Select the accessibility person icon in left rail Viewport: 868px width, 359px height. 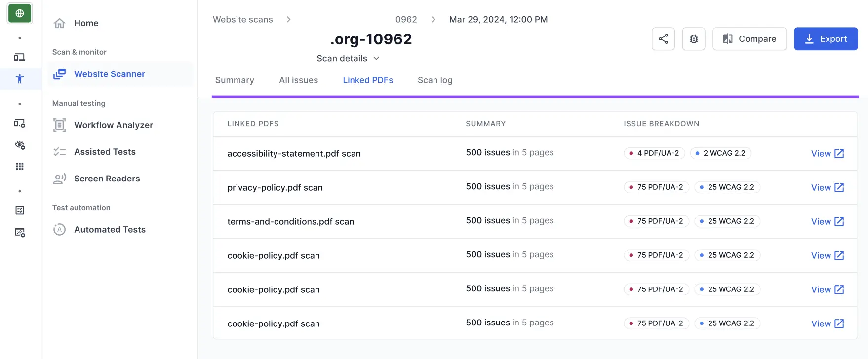tap(20, 79)
